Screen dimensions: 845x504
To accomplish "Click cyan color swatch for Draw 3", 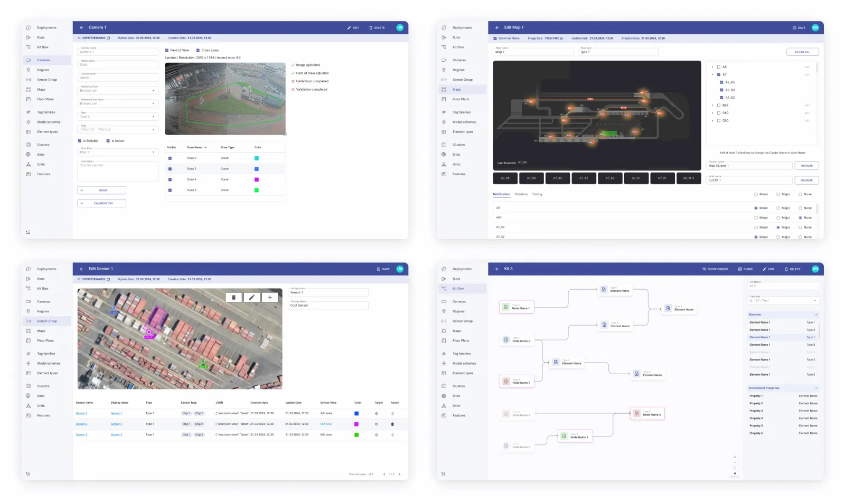I will [257, 158].
